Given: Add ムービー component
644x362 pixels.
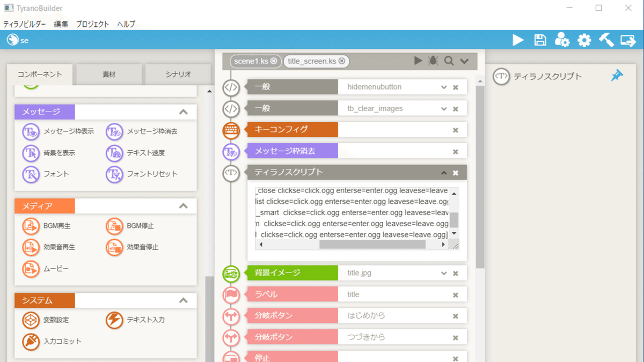Looking at the screenshot, I should tap(46, 269).
